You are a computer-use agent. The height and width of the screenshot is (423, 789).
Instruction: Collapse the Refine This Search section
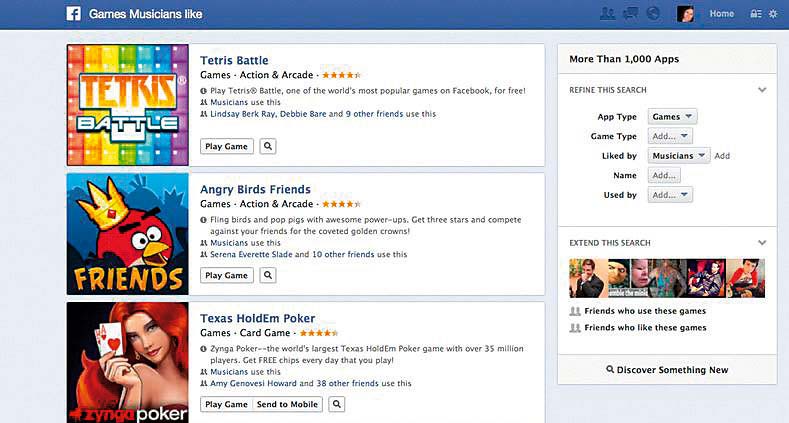pyautogui.click(x=762, y=90)
